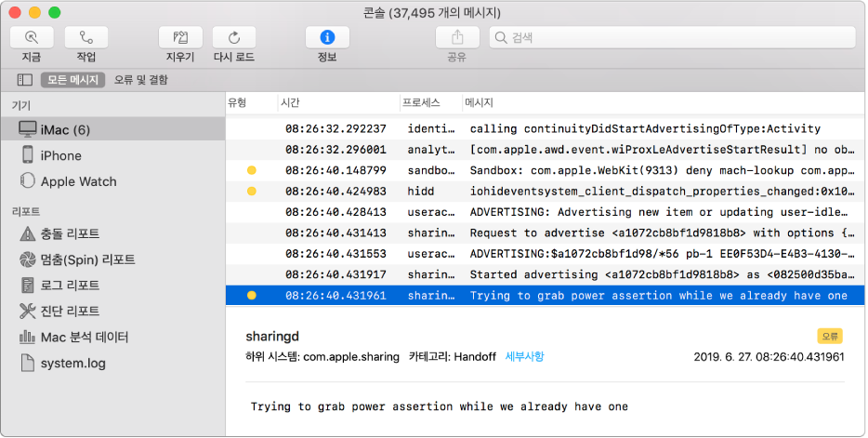Toggle the 정보 info pane button
This screenshot has width=868, height=438.
click(x=327, y=37)
